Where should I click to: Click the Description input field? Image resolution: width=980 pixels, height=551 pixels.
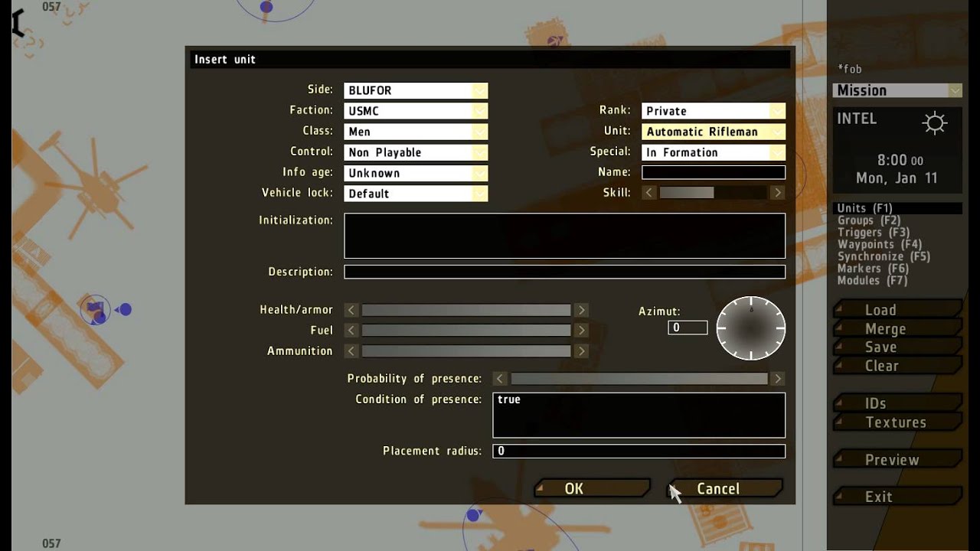coord(564,272)
